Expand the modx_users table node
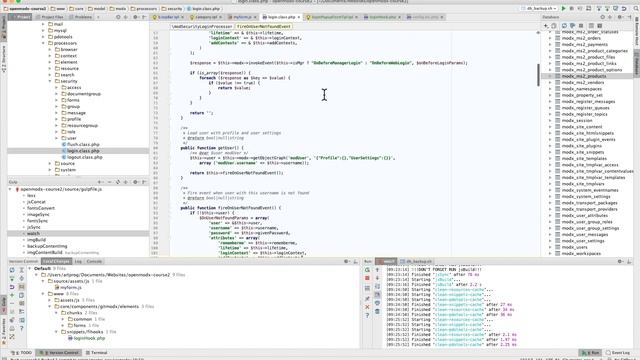 point(550,247)
